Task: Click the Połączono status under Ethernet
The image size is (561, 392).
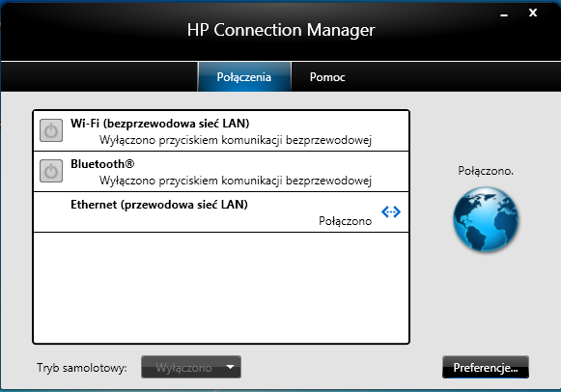Action: pyautogui.click(x=345, y=221)
